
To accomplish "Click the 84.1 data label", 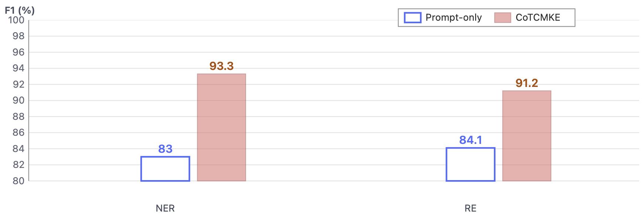I will coord(470,140).
